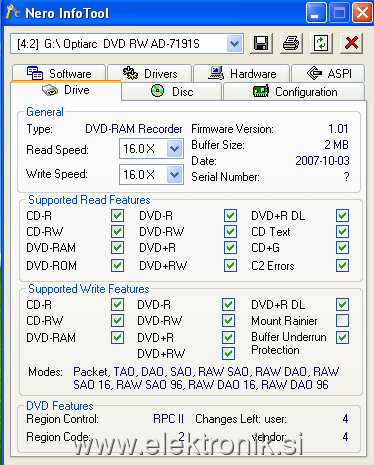The height and width of the screenshot is (465, 374).
Task: Expand the Write Speed dropdown
Action: [x=174, y=174]
